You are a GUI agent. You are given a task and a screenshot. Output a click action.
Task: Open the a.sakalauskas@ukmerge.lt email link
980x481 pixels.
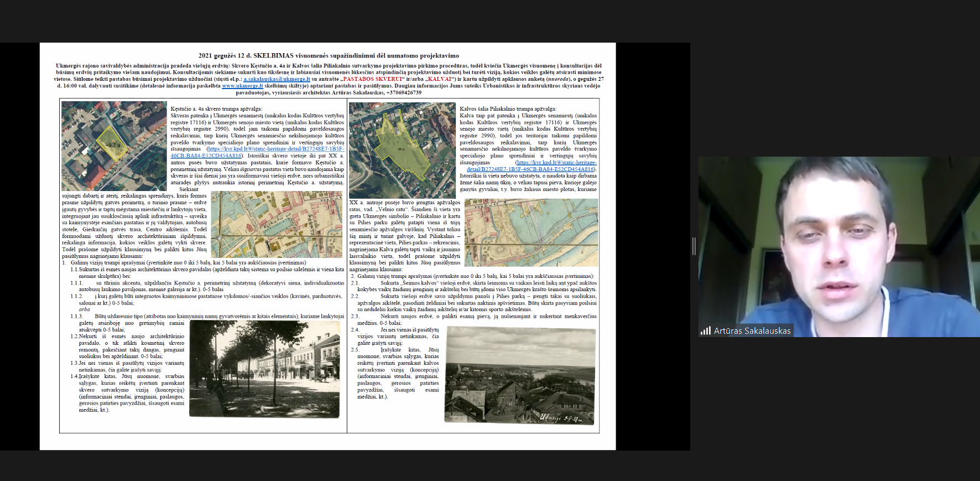coord(277,79)
